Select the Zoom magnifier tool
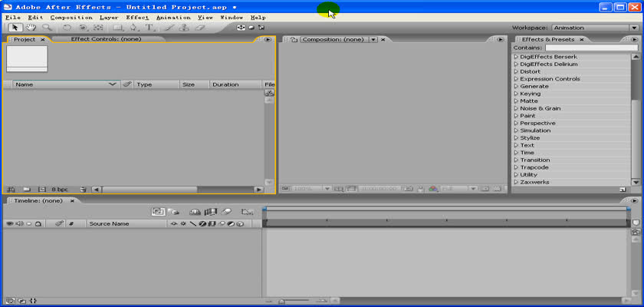644x307 pixels. 48,28
